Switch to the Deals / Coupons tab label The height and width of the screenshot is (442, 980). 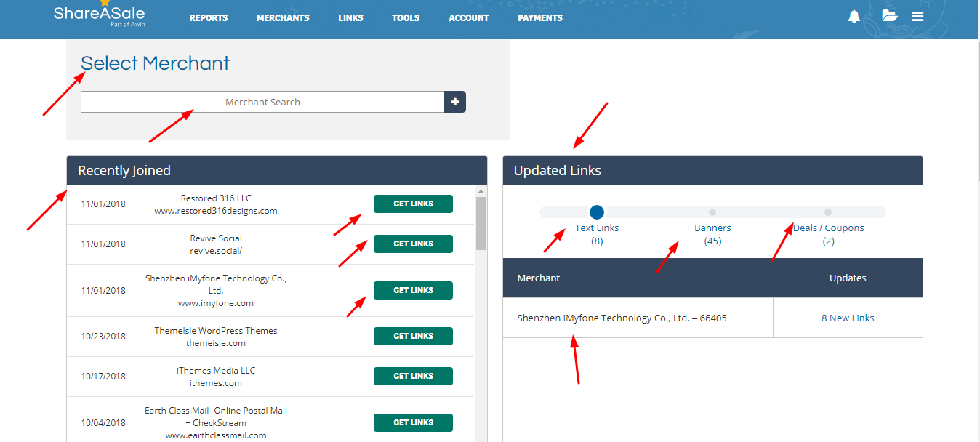(828, 228)
